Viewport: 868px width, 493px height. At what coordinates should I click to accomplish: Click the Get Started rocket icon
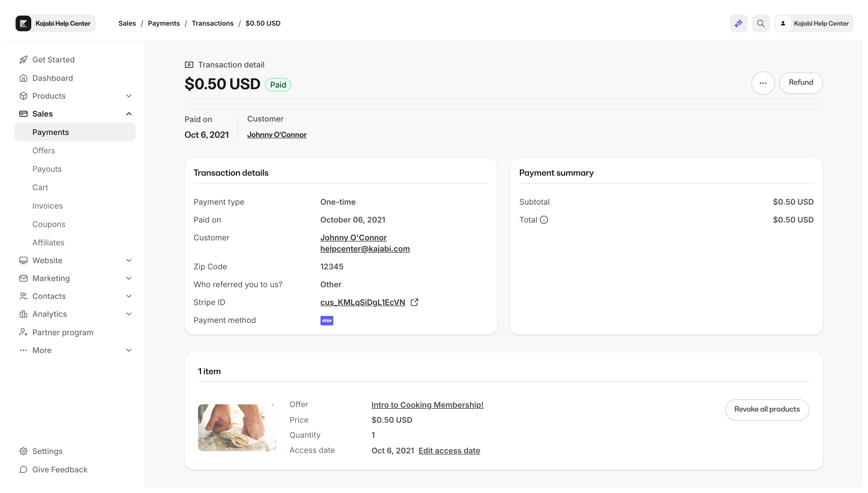click(23, 59)
